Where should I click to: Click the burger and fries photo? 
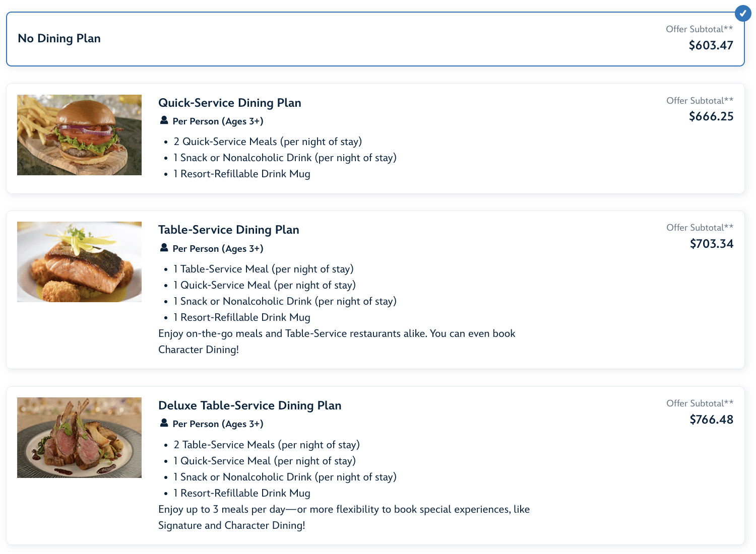pos(79,135)
